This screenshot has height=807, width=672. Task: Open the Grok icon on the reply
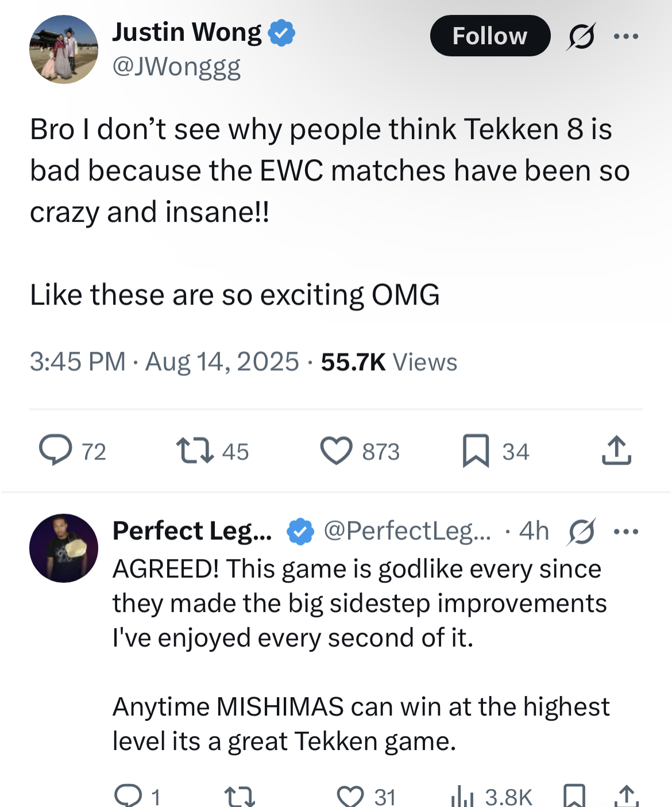(x=581, y=532)
